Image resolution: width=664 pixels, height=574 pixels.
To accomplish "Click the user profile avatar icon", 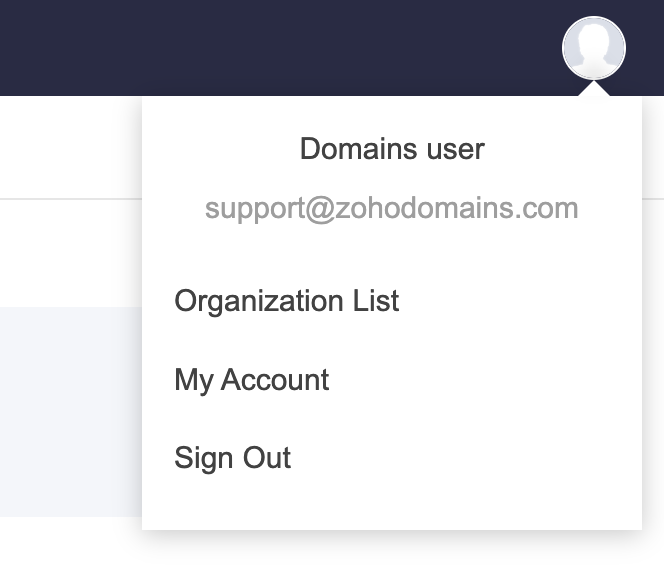I will click(x=594, y=47).
